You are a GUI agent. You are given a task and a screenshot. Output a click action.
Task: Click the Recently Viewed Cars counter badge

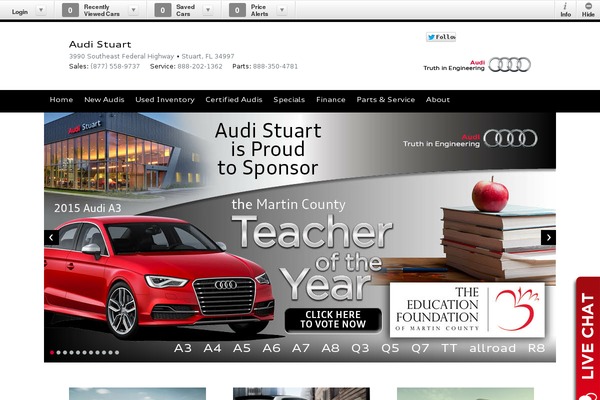(x=70, y=10)
